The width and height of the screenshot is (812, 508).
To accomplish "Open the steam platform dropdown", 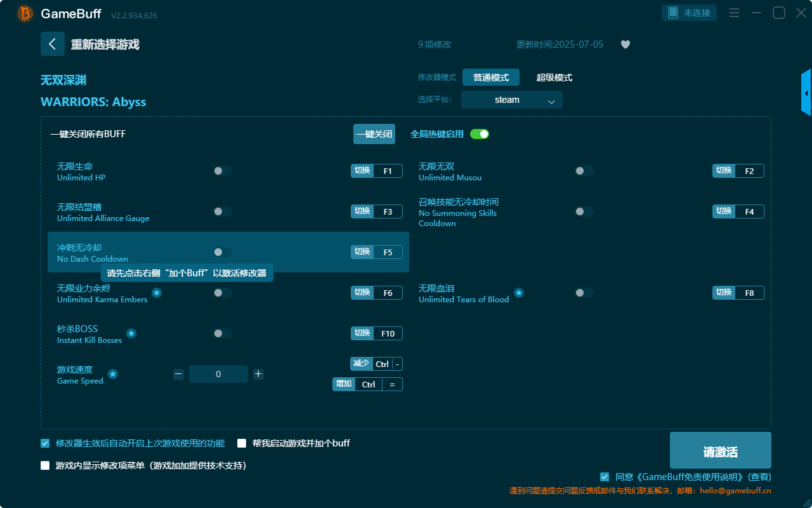I will pyautogui.click(x=511, y=100).
